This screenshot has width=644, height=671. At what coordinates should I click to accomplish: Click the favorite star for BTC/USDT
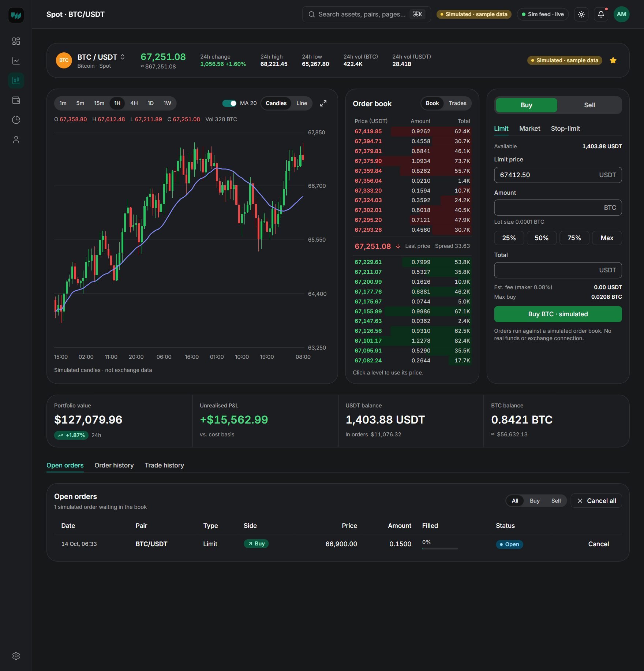point(613,60)
